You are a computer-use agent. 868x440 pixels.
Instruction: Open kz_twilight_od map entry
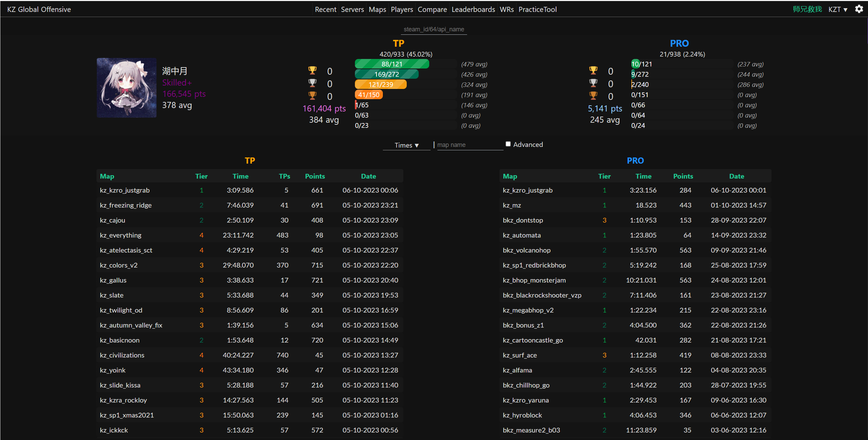pos(121,310)
